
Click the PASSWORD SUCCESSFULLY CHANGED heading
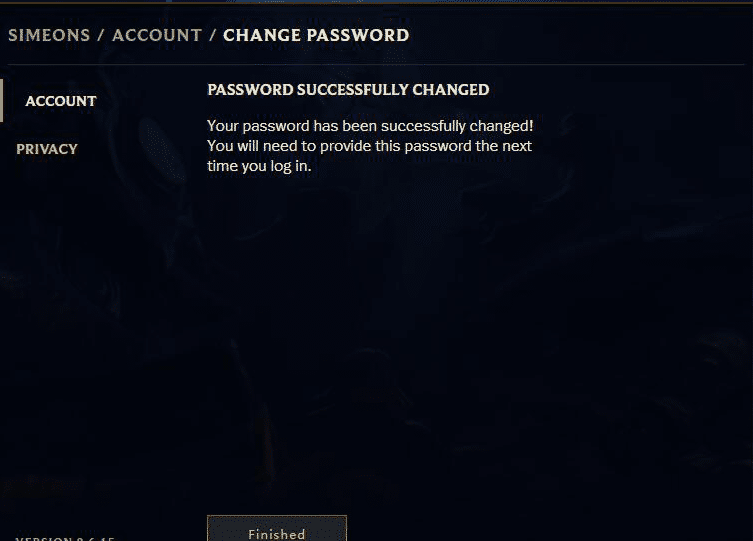(348, 90)
